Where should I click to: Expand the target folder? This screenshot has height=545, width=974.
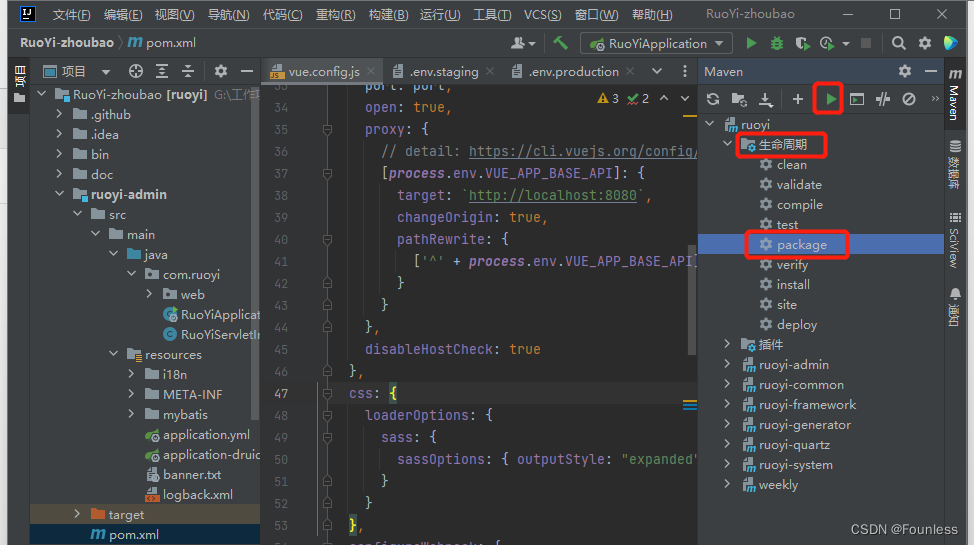point(77,514)
